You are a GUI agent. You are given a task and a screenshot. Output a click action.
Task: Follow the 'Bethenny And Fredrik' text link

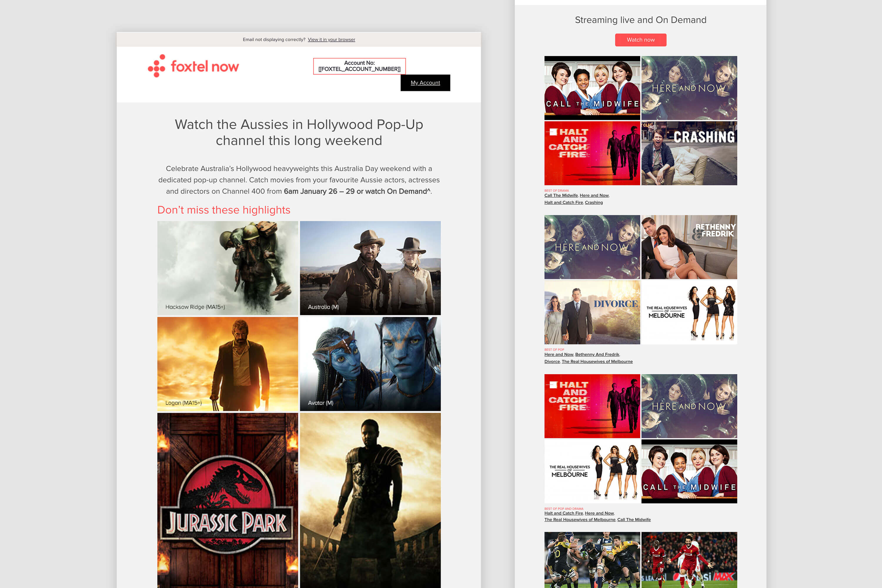[x=597, y=354]
